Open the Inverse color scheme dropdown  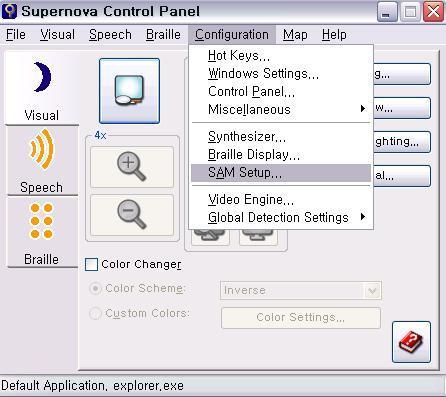pyautogui.click(x=301, y=290)
